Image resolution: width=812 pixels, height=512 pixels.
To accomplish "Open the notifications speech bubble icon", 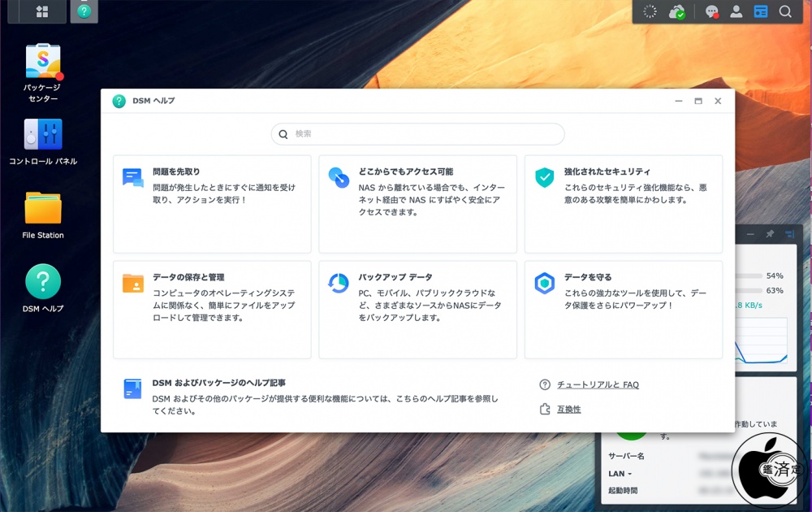I will pyautogui.click(x=712, y=11).
